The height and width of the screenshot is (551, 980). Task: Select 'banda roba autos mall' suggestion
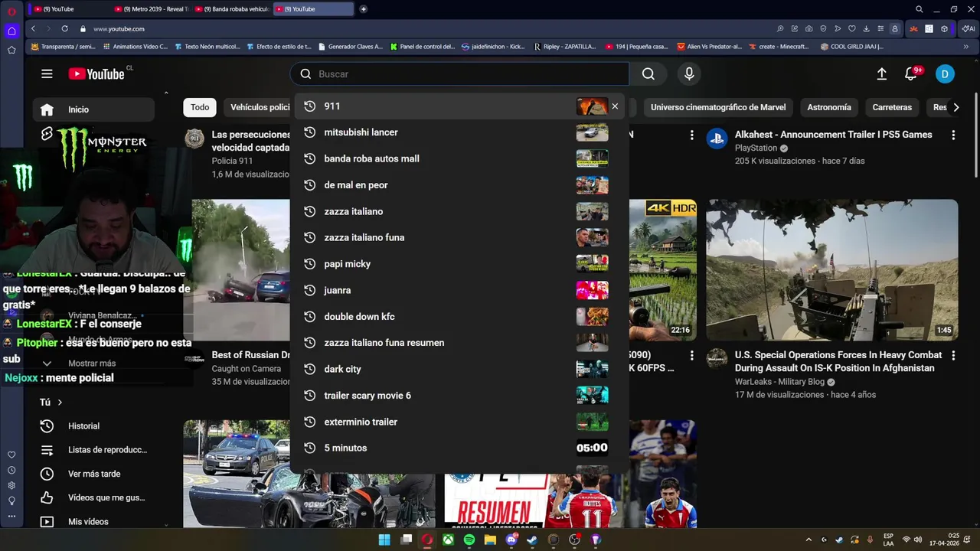[459, 158]
